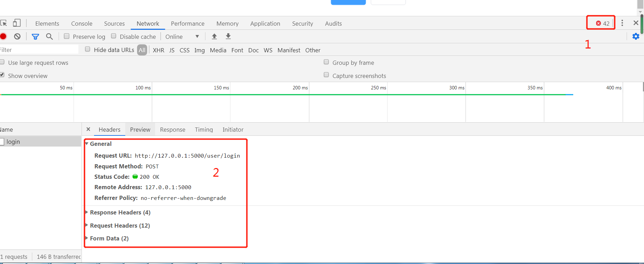Viewport: 644px width, 264px height.
Task: Select the Network panel tab
Action: 148,24
